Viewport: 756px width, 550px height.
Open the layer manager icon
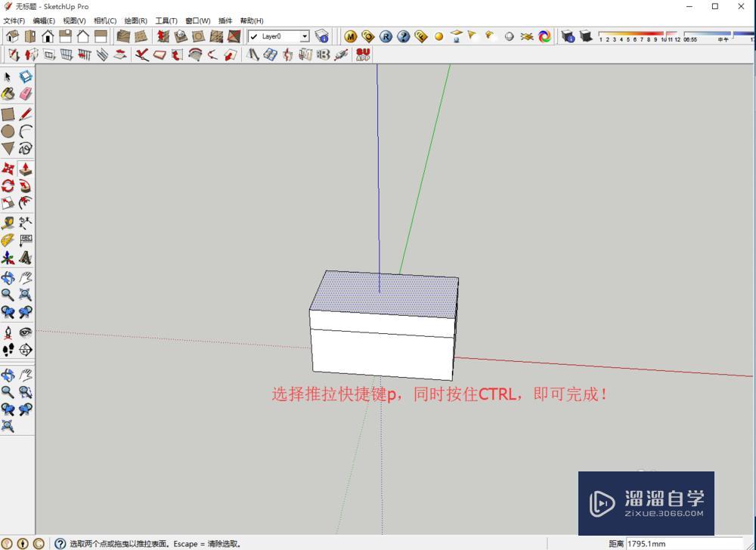[321, 36]
